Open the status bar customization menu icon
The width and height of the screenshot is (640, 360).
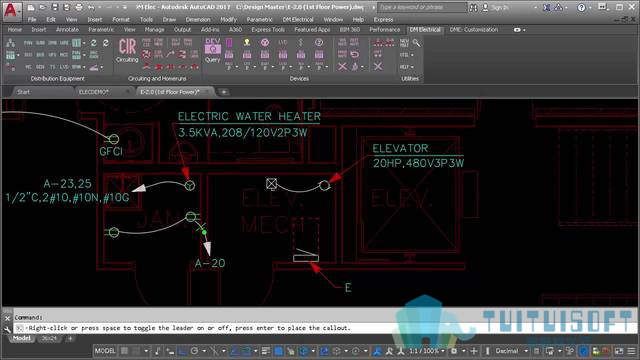click(631, 351)
